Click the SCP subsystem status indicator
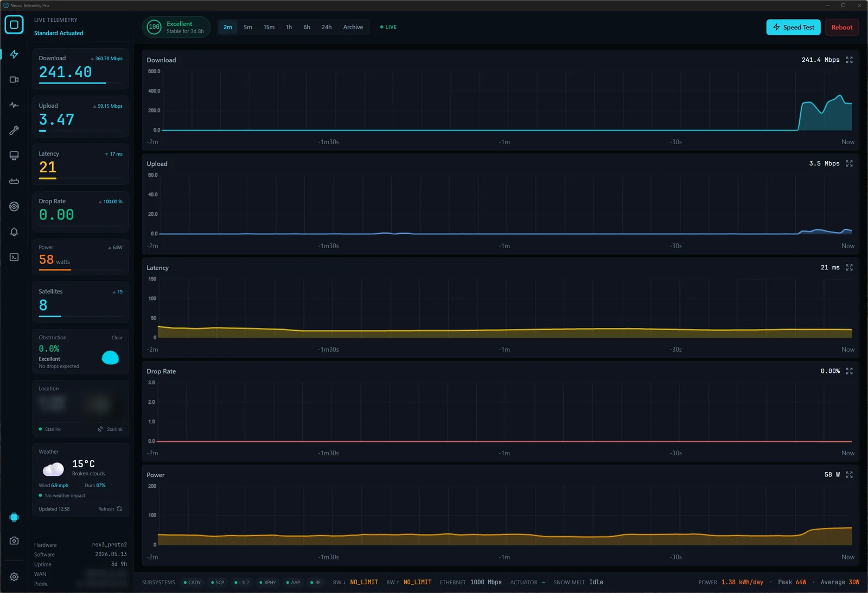The height and width of the screenshot is (593, 868). 218,583
